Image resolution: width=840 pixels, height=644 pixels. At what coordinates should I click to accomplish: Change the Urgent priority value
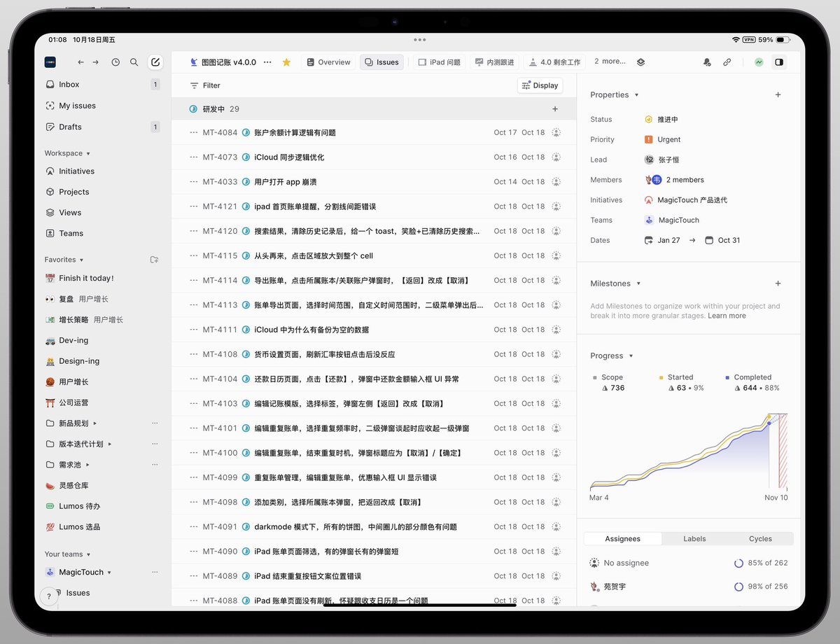point(662,139)
